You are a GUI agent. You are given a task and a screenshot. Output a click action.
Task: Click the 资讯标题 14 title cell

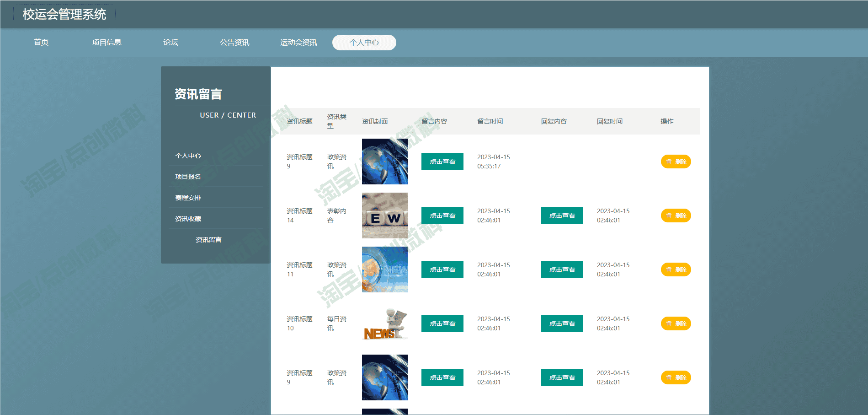pyautogui.click(x=299, y=216)
